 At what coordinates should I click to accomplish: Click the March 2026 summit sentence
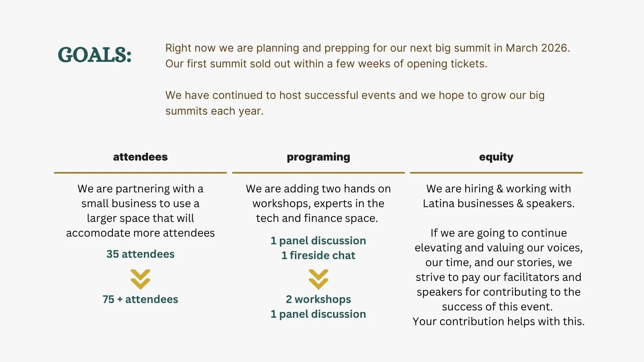(x=367, y=48)
